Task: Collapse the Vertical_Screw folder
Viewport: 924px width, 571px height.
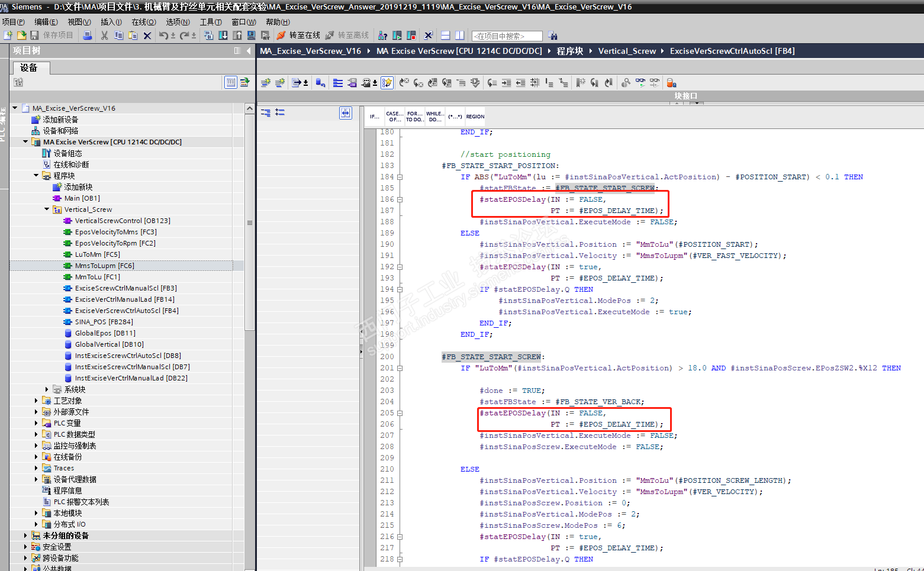Action: click(x=47, y=209)
